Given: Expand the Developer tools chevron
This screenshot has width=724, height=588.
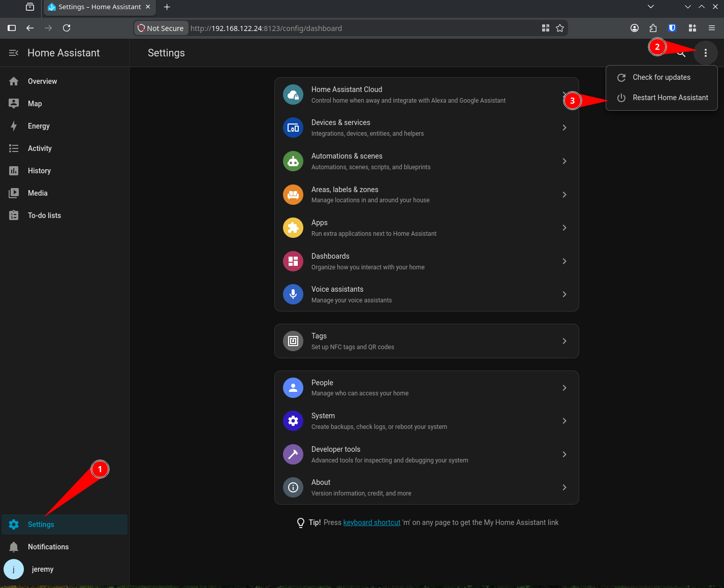Looking at the screenshot, I should 564,454.
